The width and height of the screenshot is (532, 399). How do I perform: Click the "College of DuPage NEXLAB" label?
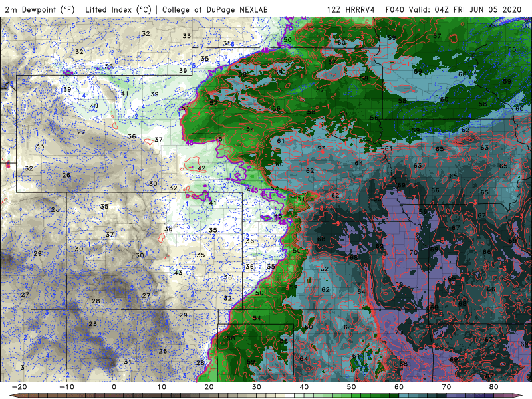point(215,9)
